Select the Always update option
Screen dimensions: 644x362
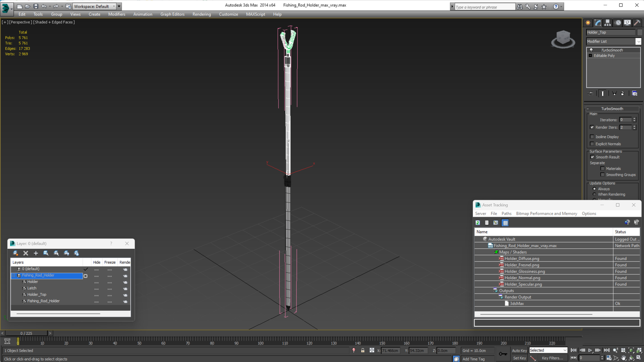(x=595, y=189)
